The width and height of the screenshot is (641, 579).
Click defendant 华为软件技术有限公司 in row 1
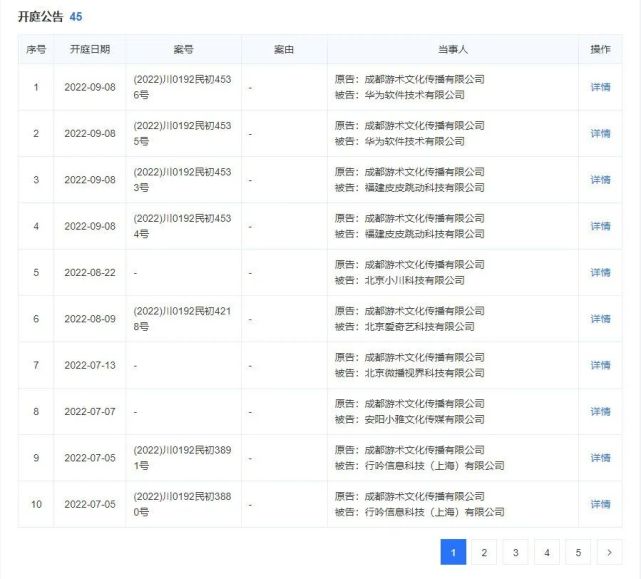(415, 95)
